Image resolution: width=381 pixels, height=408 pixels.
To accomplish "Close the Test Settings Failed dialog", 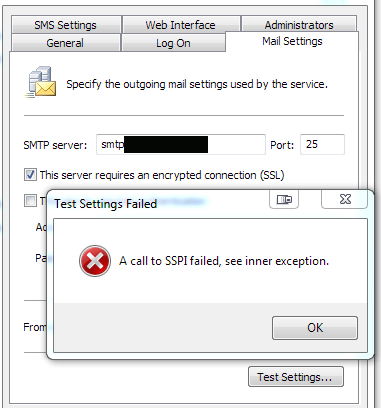I will [x=345, y=199].
